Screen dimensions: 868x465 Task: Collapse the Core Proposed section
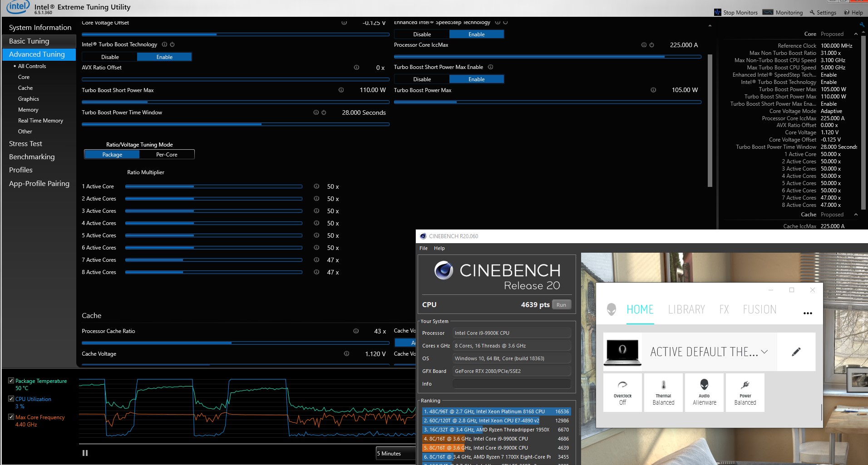(856, 34)
